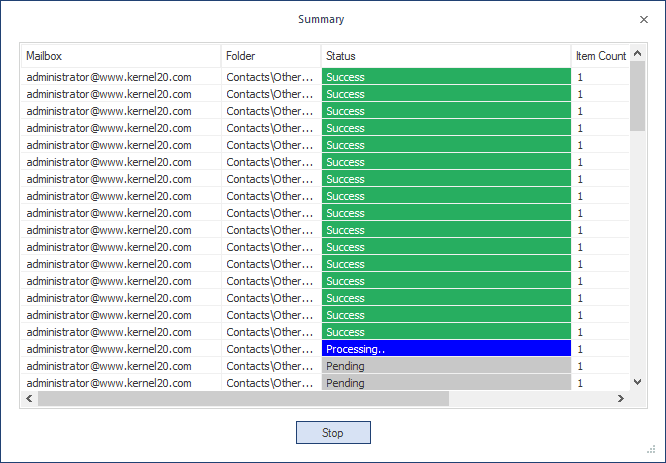
Task: Select the last Success cell above Processing
Action: pyautogui.click(x=446, y=332)
